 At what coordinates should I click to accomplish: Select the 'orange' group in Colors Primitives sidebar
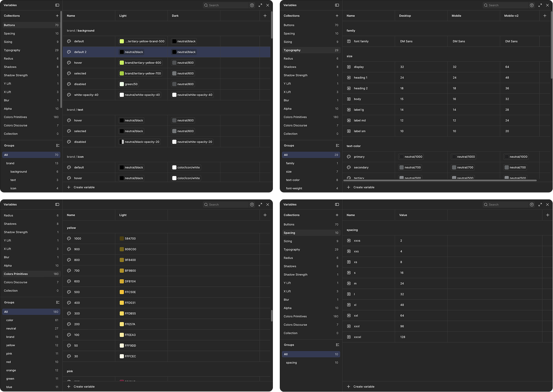[x=31, y=371]
